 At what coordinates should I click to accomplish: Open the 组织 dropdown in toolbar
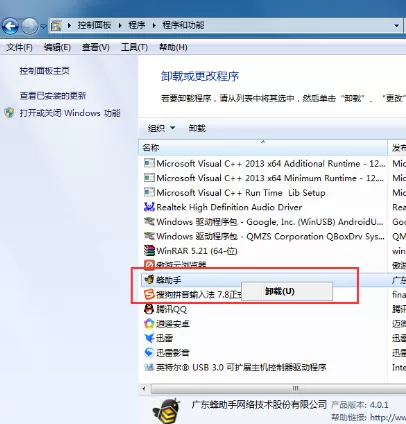[161, 128]
